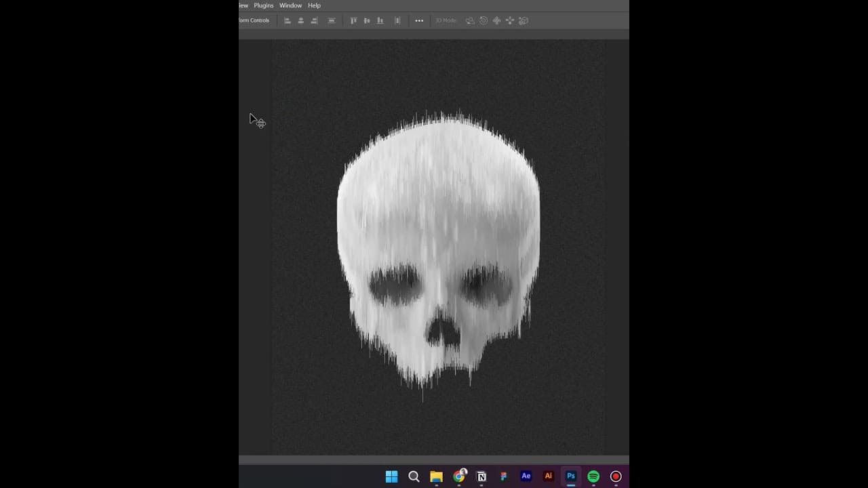Viewport: 868px width, 488px height.
Task: Click the orbit 3D camera icon
Action: (470, 21)
